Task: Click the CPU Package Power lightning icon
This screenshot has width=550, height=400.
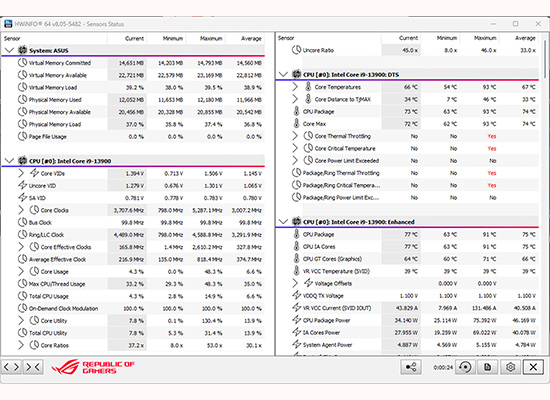Action: 297,320
